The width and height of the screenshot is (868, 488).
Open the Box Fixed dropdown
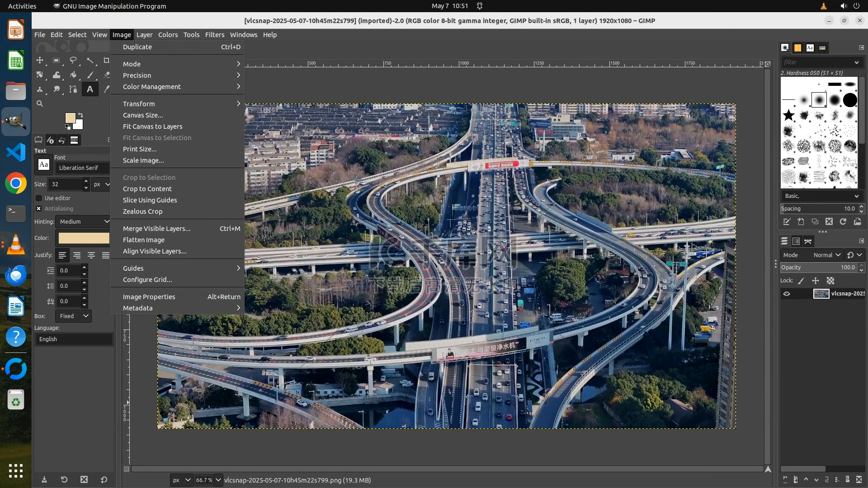pyautogui.click(x=73, y=316)
